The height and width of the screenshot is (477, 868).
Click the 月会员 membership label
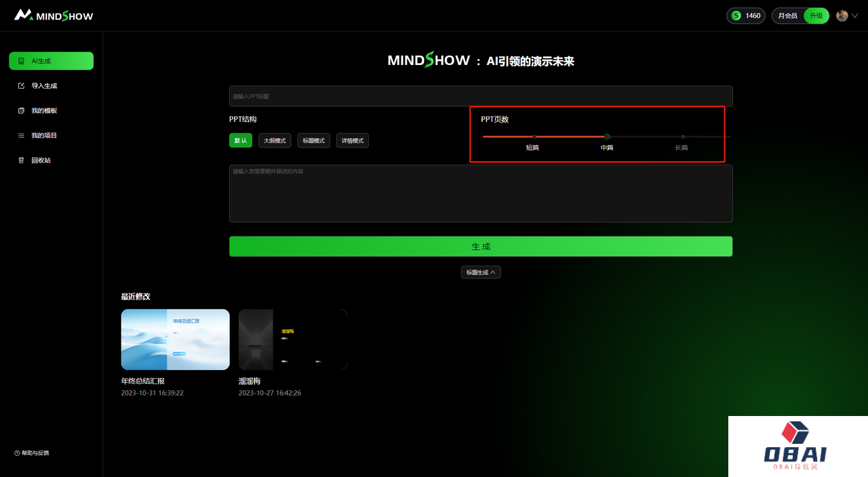point(787,15)
